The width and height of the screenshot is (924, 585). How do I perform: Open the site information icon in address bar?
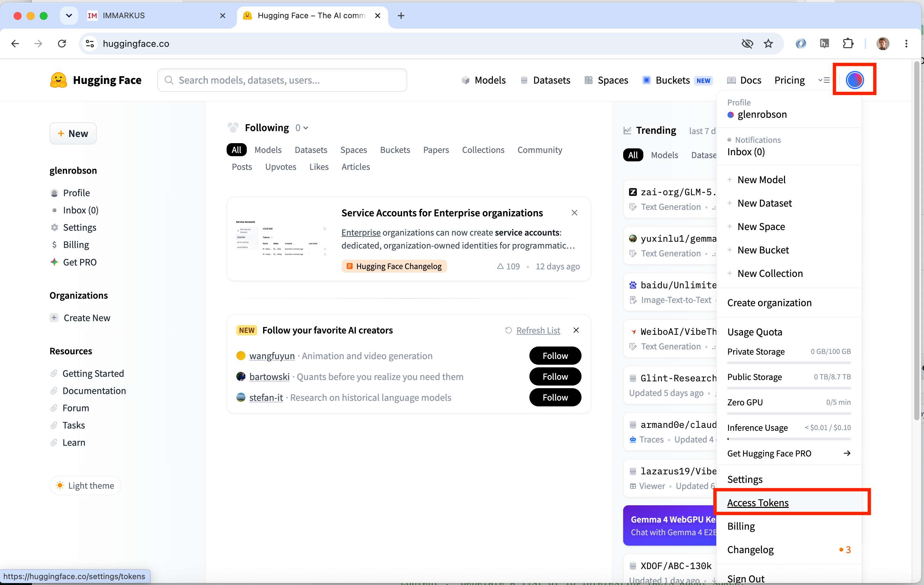tap(90, 43)
